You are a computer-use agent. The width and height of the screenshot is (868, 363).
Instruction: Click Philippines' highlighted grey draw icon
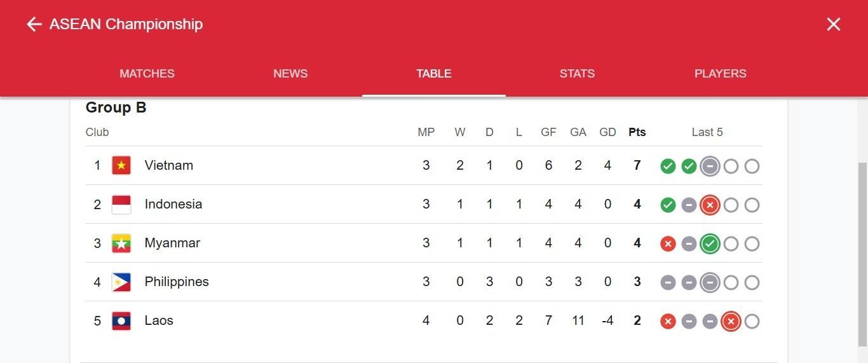(x=710, y=282)
